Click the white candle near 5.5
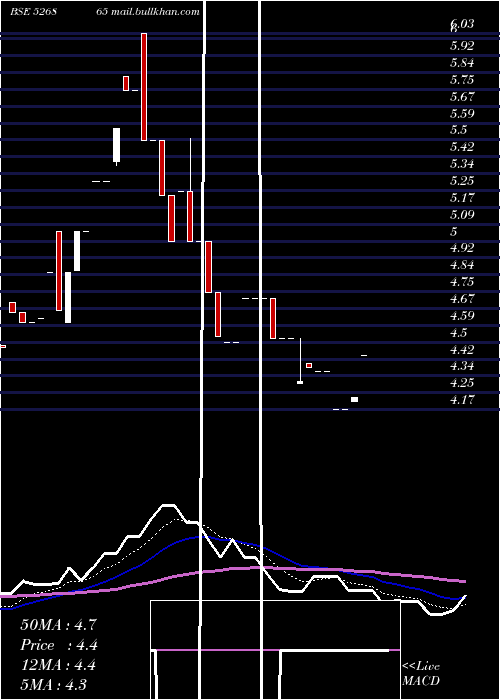Image resolution: width=500 pixels, height=700 pixels. click(117, 145)
